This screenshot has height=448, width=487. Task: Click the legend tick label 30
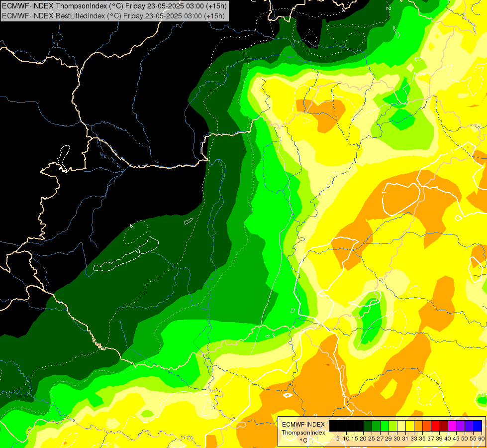396,439
